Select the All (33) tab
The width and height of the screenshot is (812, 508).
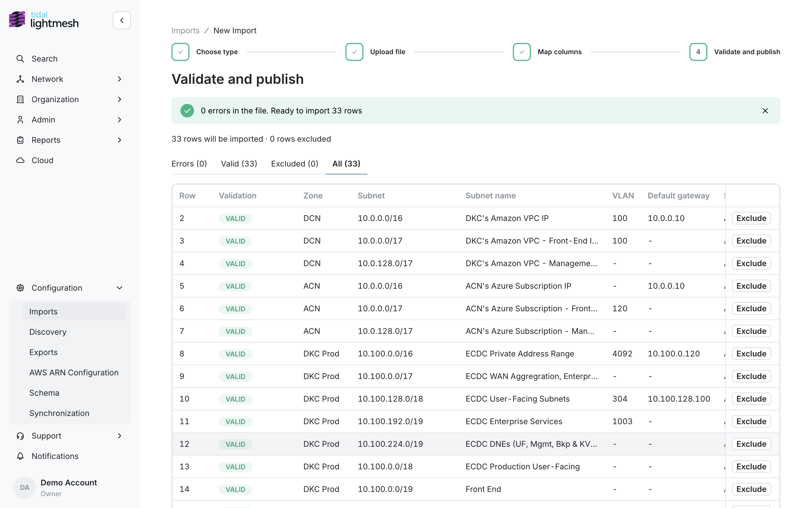click(346, 164)
